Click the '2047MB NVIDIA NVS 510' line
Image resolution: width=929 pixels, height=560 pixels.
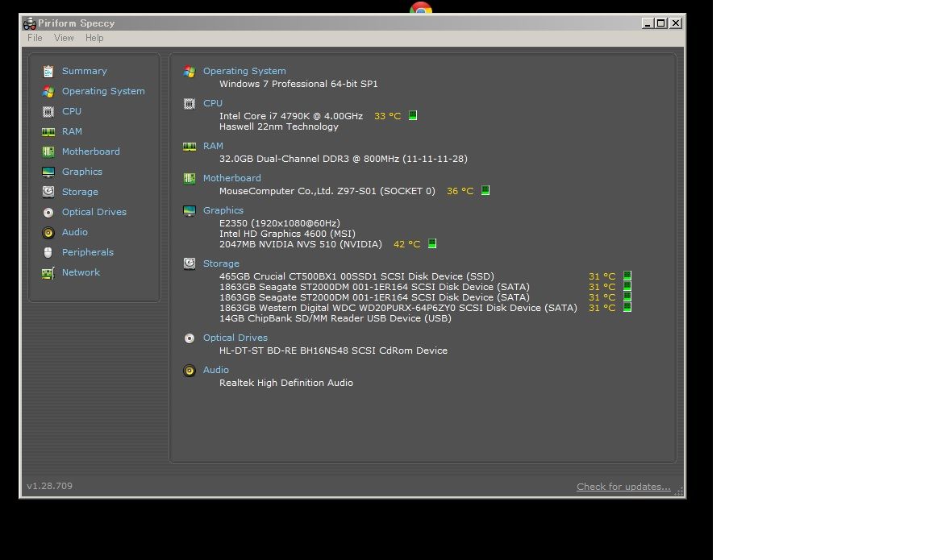coord(300,244)
